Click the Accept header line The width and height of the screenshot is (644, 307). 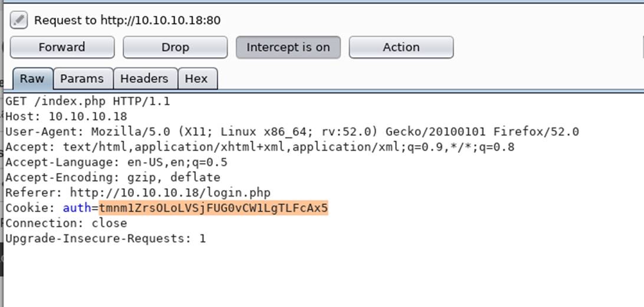[x=259, y=147]
